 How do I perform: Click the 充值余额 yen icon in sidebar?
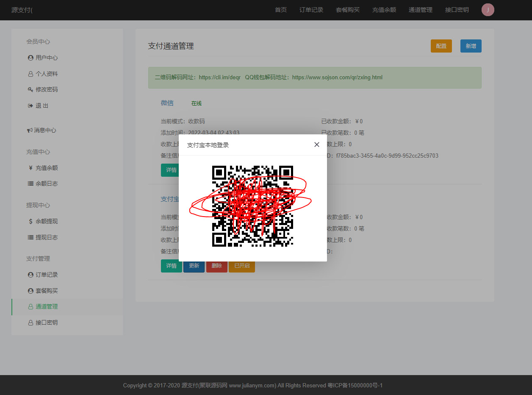click(x=30, y=168)
